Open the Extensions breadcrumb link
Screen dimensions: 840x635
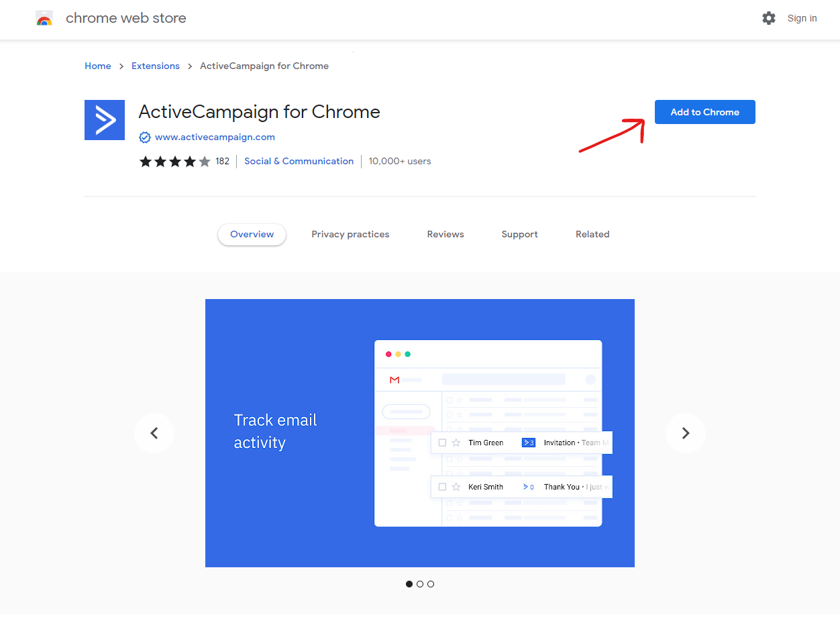click(156, 66)
